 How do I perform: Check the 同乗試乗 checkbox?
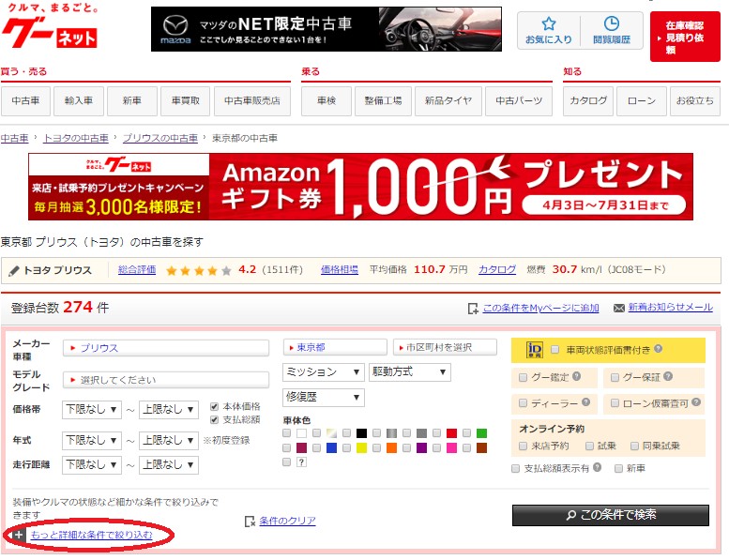click(634, 446)
